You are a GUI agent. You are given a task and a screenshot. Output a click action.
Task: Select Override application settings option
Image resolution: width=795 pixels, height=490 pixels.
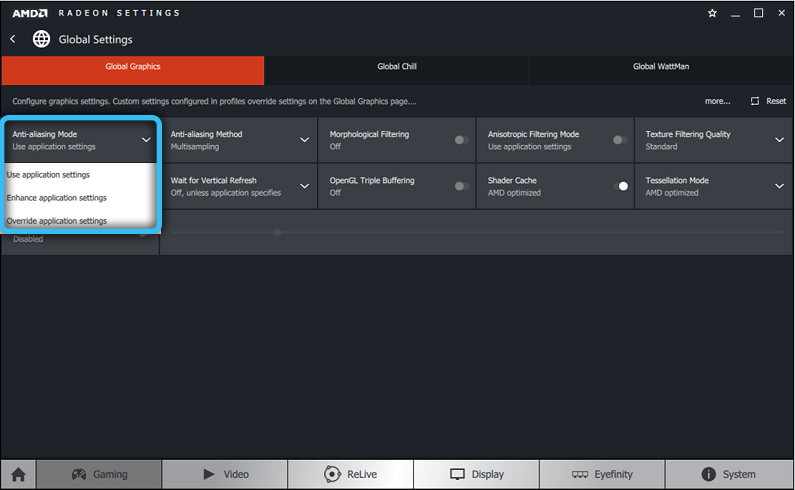pos(80,221)
